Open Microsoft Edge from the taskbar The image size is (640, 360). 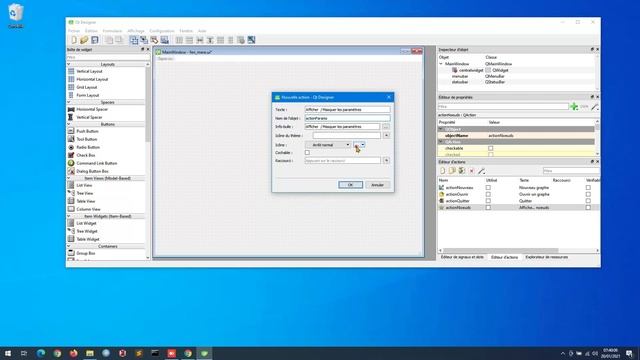coord(41,353)
